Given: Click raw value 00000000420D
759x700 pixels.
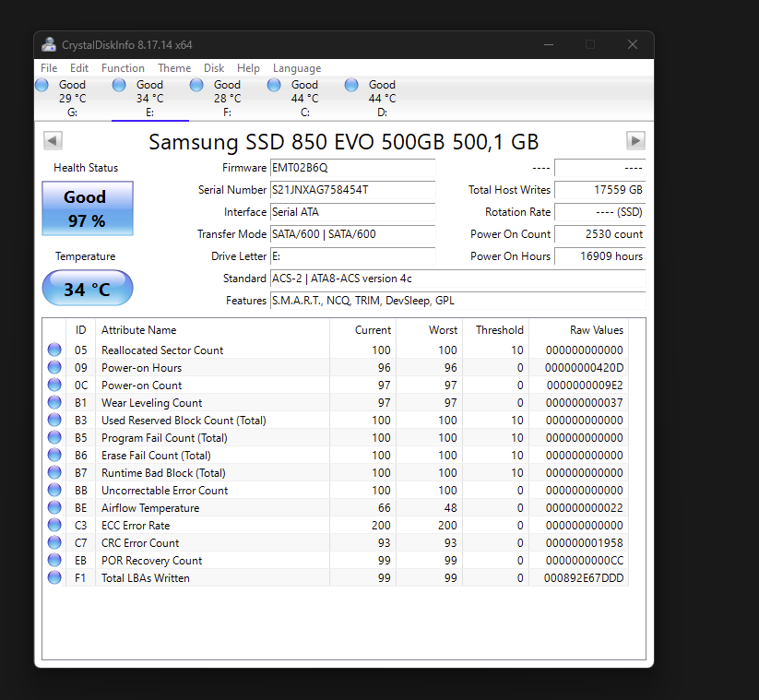Looking at the screenshot, I should (585, 368).
